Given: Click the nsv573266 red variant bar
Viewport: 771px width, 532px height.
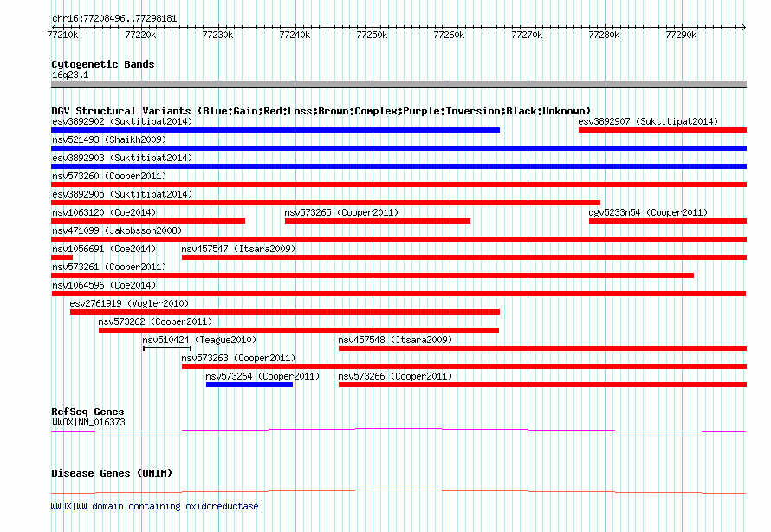Looking at the screenshot, I should [x=542, y=385].
